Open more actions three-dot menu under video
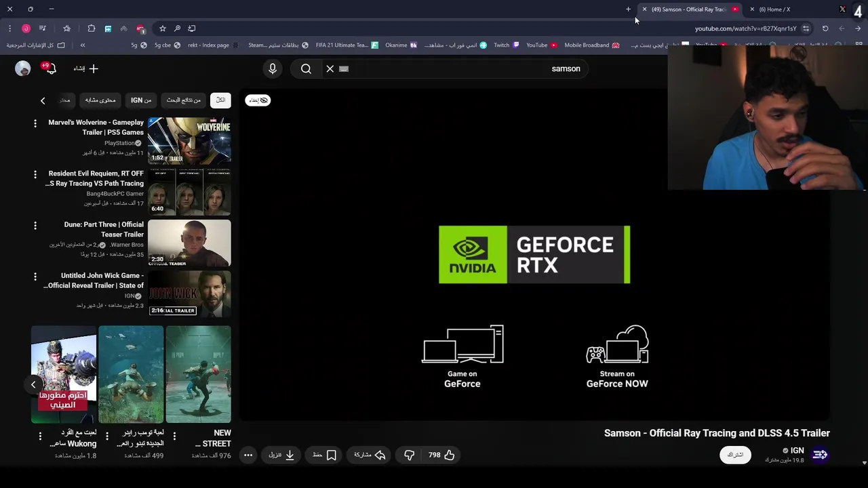The width and height of the screenshot is (868, 488). pos(248,455)
